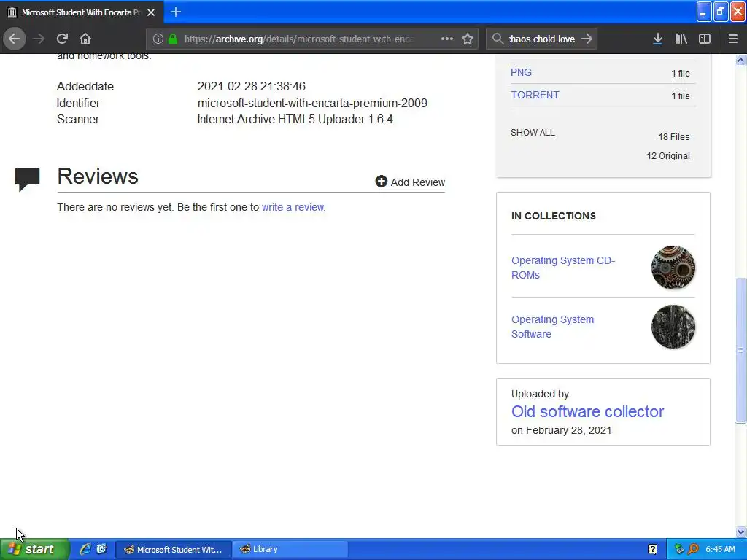Click the search box text field
Screen dimensions: 747x560
coord(542,39)
